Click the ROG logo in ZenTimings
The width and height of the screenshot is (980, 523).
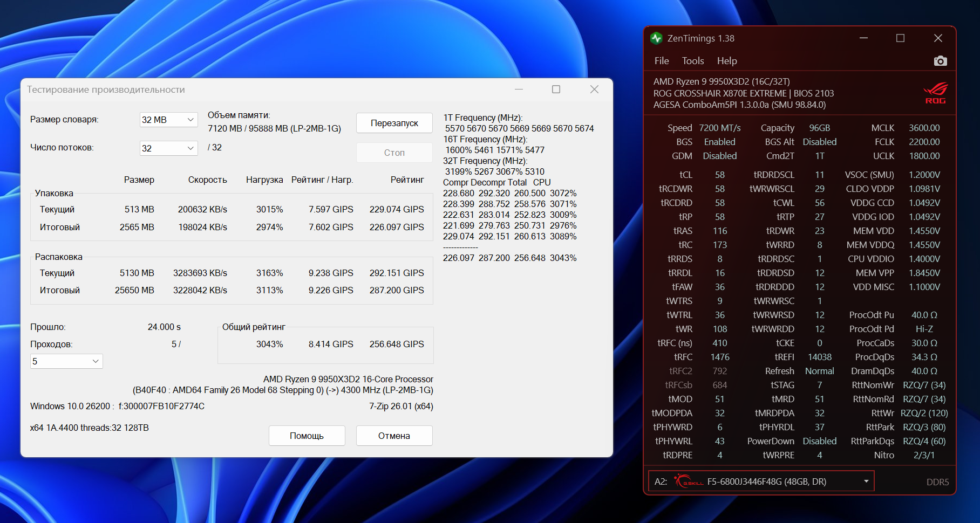(936, 93)
